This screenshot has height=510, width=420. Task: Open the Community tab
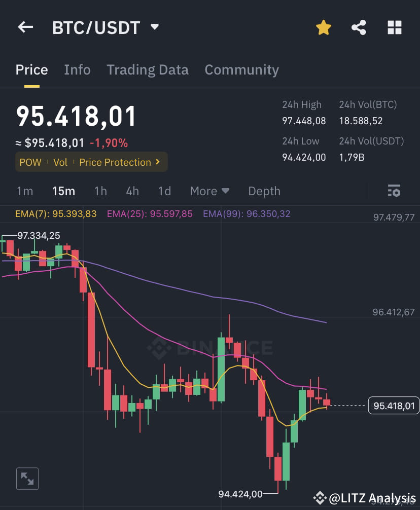click(x=241, y=69)
